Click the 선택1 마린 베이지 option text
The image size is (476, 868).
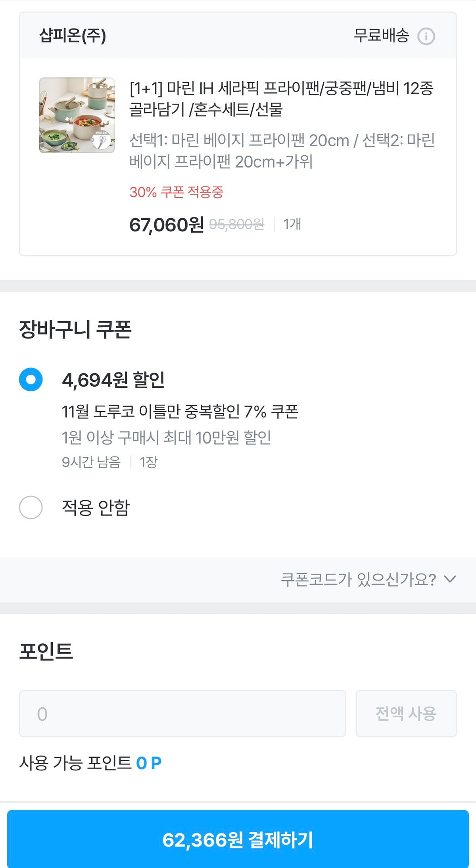(282, 151)
